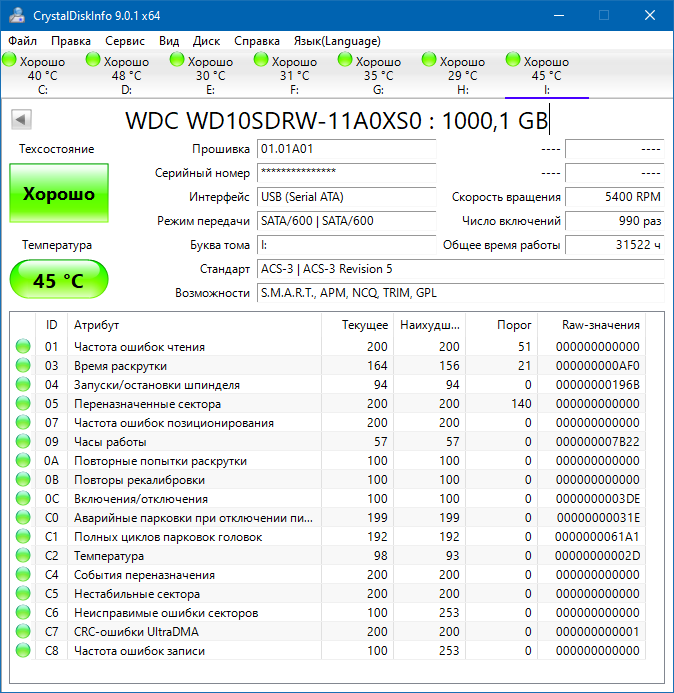The width and height of the screenshot is (674, 693).
Task: Click the Режим передачи SATA/600 field
Action: (x=347, y=221)
